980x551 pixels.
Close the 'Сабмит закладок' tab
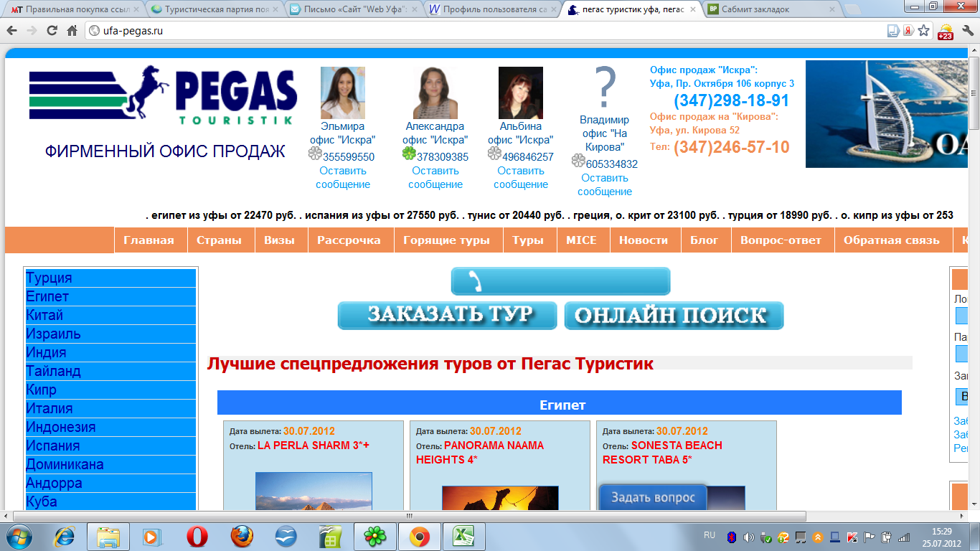tap(831, 9)
